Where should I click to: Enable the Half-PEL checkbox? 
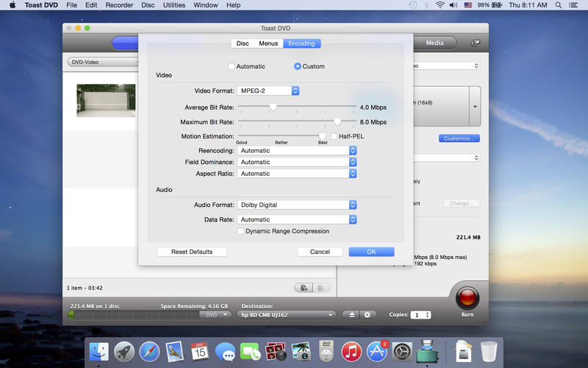[x=334, y=136]
